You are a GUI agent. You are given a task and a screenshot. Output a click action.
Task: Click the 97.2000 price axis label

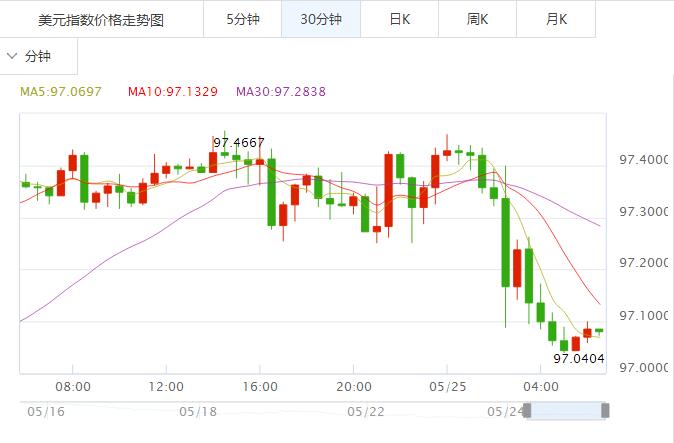[x=643, y=263]
